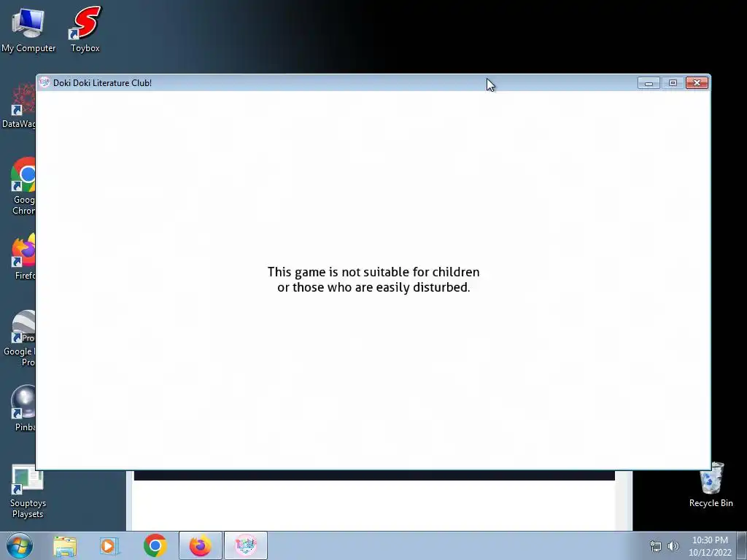Maximize the Doki Doki Literature Club window

tap(673, 83)
